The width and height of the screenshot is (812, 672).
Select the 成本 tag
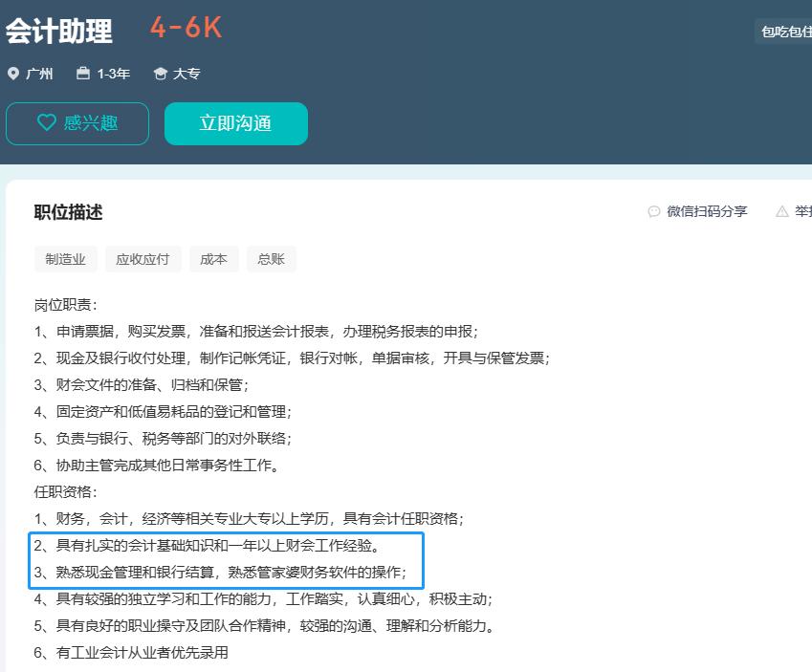[214, 259]
